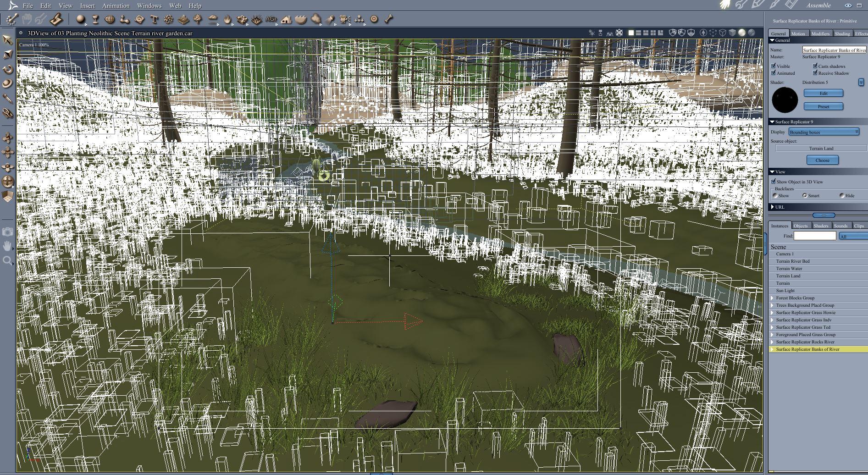
Task: Click the zoom magnifier tool
Action: pos(7,261)
